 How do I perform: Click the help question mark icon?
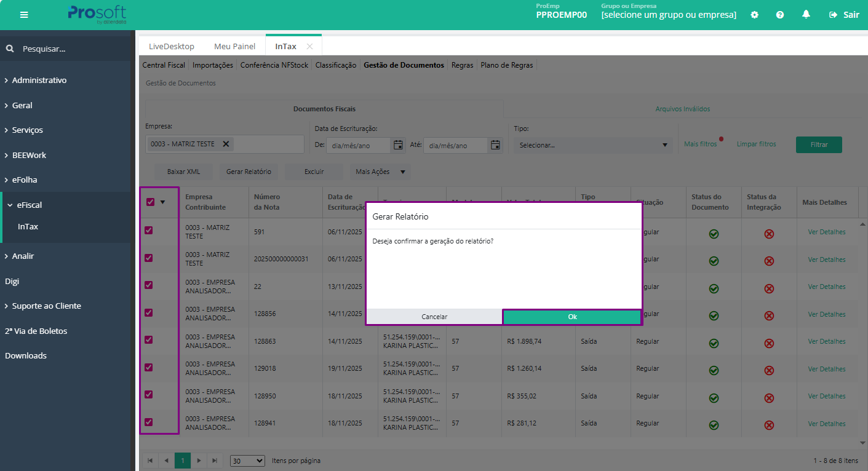tap(780, 15)
